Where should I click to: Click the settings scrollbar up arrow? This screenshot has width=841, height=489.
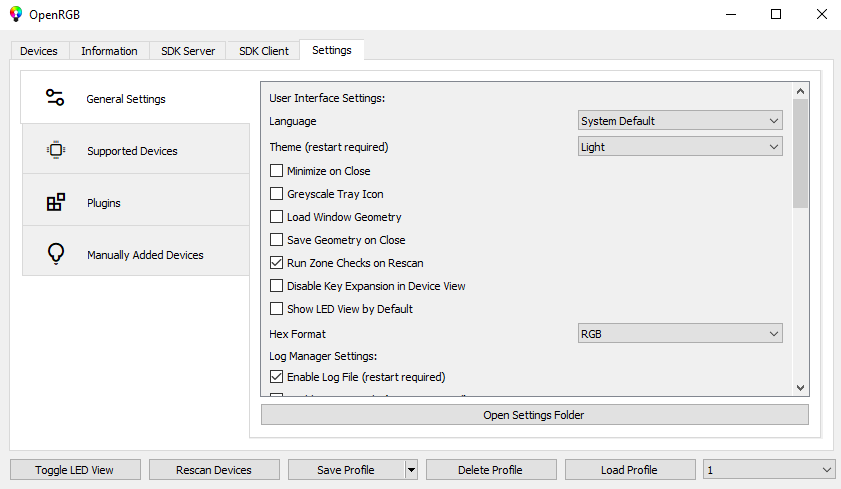point(800,91)
